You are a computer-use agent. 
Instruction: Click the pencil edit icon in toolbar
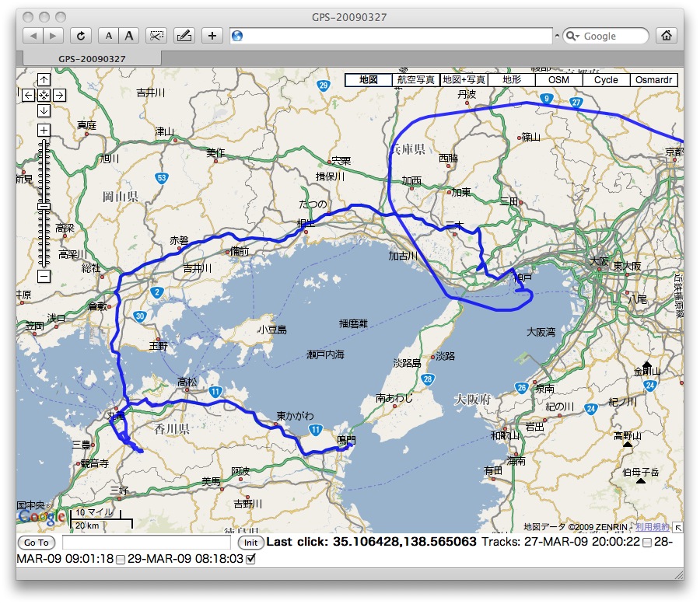(184, 36)
